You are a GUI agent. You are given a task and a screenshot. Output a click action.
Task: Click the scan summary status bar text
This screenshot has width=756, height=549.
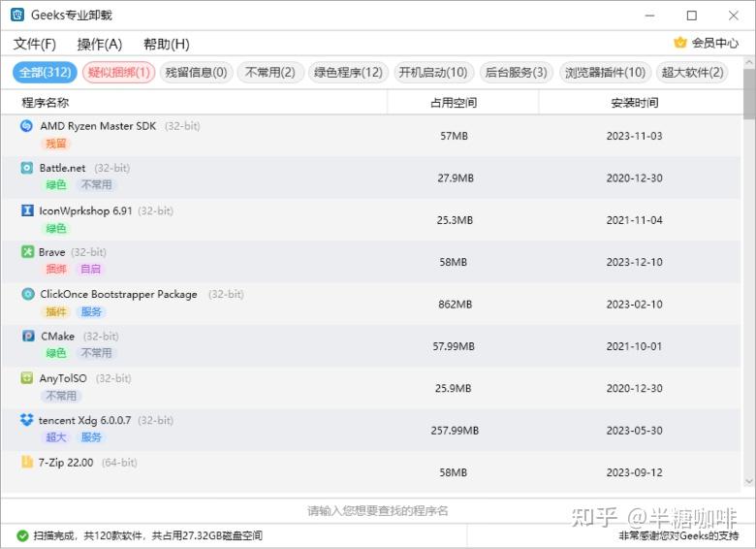148,535
